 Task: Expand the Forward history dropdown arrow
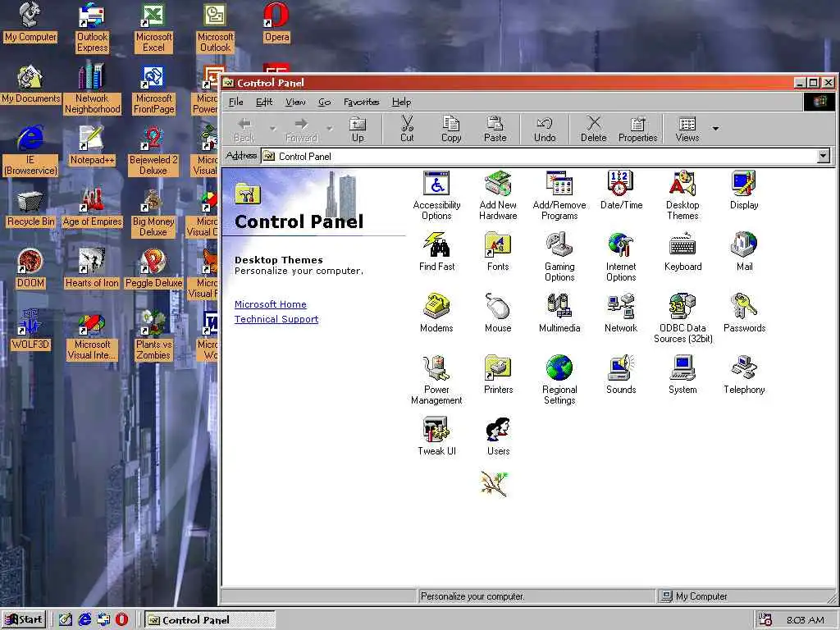coord(330,129)
